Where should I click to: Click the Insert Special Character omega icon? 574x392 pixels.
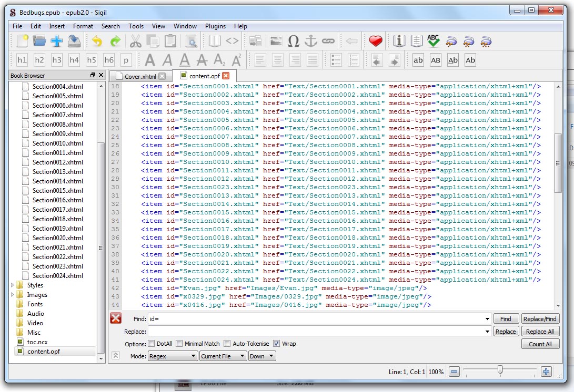pyautogui.click(x=294, y=41)
